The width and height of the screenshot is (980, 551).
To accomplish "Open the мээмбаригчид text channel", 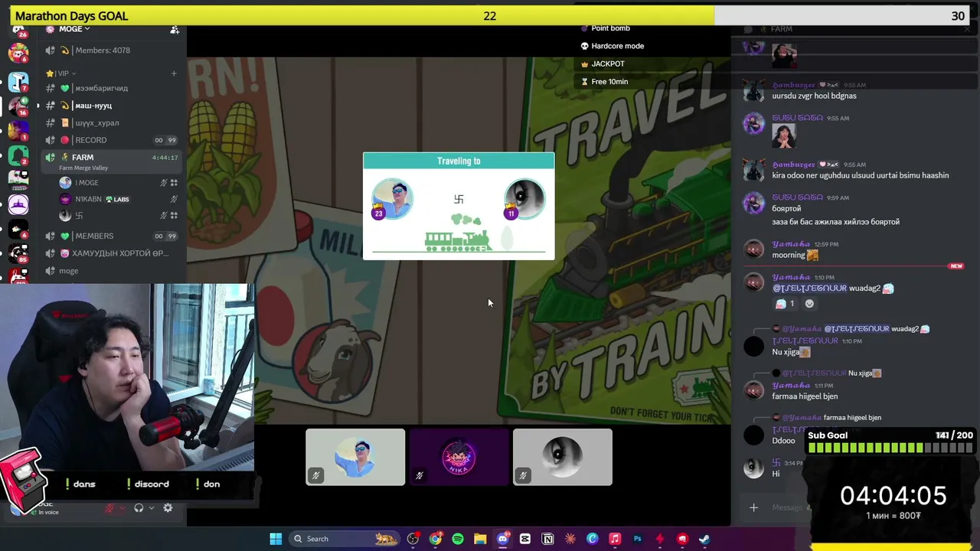I will coord(112,88).
